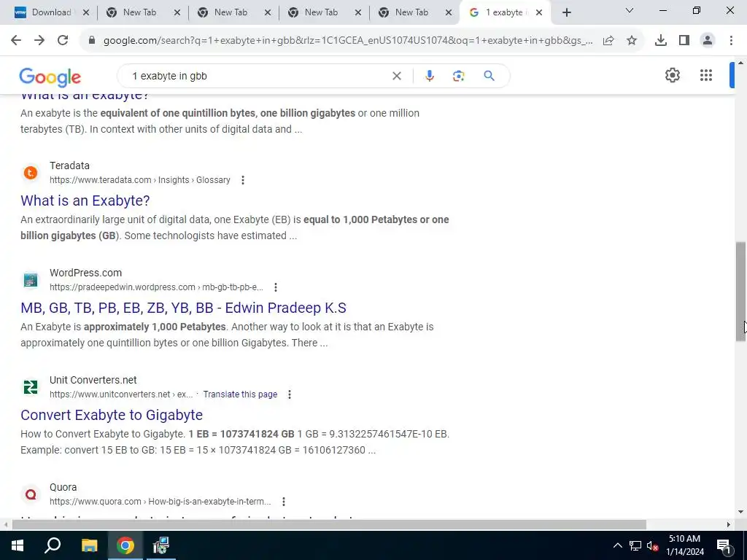Image resolution: width=747 pixels, height=560 pixels.
Task: Select the 1 exabyte search tab
Action: [x=504, y=12]
